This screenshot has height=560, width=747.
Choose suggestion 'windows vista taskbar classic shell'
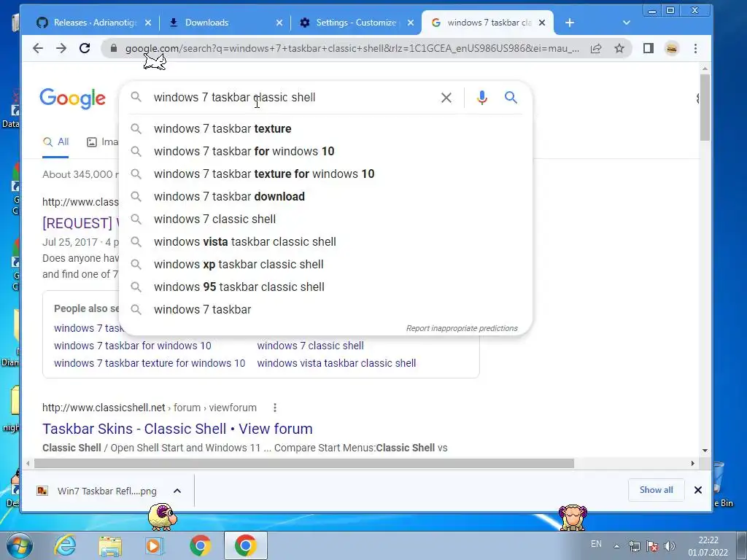click(325, 242)
